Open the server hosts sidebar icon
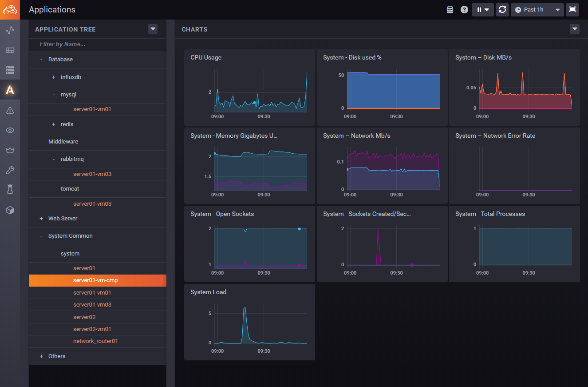Screen dimensions: 588x387 (10, 70)
